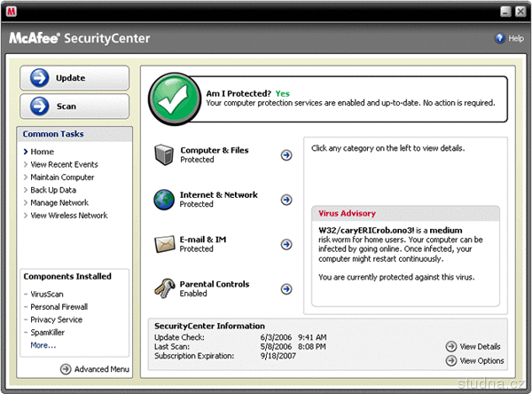
Task: Expand Parental Controls details arrow
Action: [286, 289]
